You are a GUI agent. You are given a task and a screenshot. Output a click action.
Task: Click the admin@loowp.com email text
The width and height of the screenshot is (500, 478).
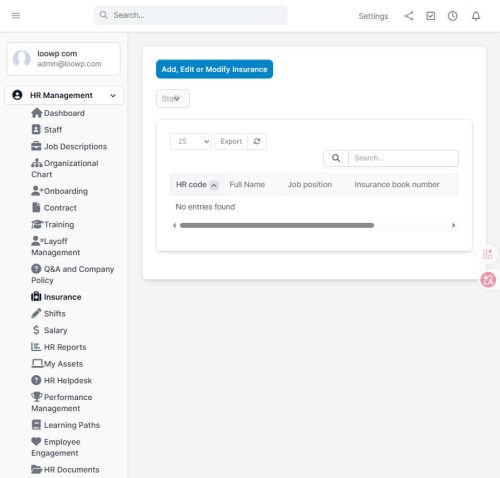point(69,64)
